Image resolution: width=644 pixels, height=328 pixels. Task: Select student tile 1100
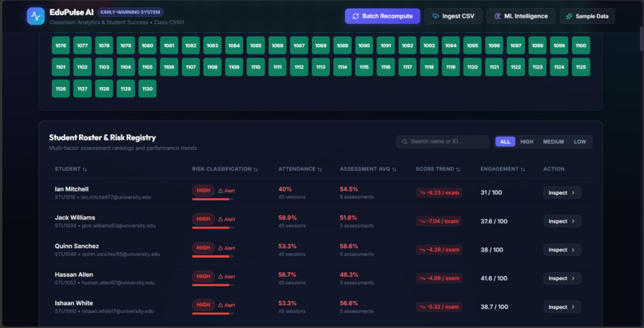(581, 45)
